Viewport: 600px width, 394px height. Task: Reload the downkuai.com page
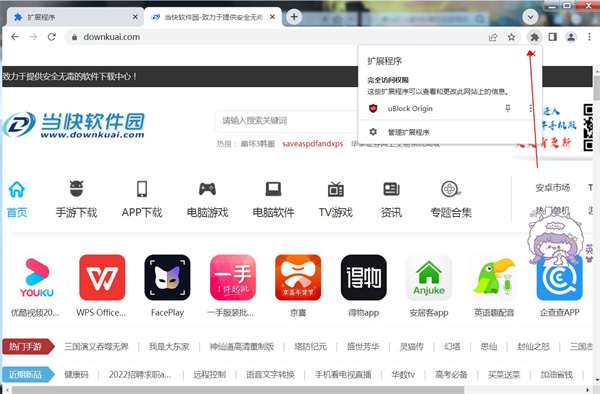(52, 37)
